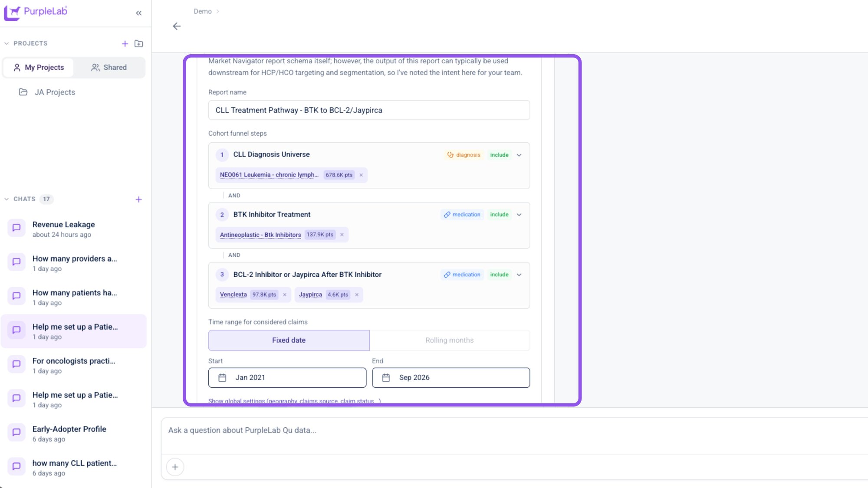The height and width of the screenshot is (488, 868).
Task: Open 'how many CLL patient...' chat
Action: (74, 468)
